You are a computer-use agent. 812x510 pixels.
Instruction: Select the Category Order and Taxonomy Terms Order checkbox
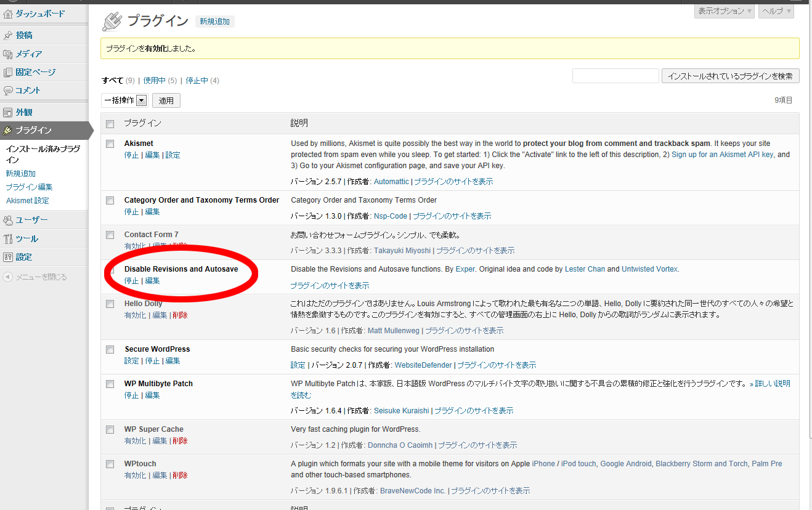110,200
